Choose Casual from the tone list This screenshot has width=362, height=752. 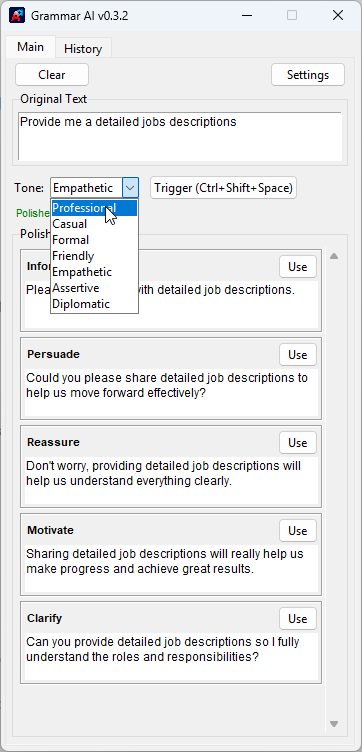click(x=94, y=224)
